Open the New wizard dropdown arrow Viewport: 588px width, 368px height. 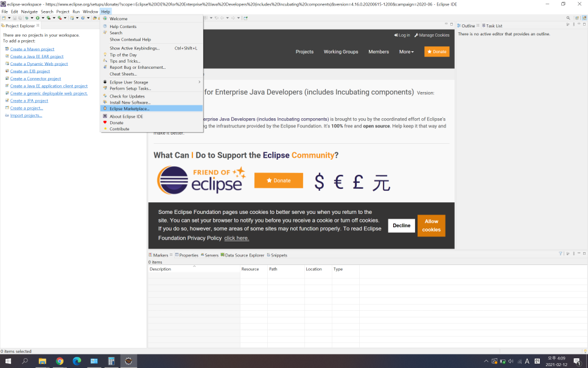[x=9, y=18]
